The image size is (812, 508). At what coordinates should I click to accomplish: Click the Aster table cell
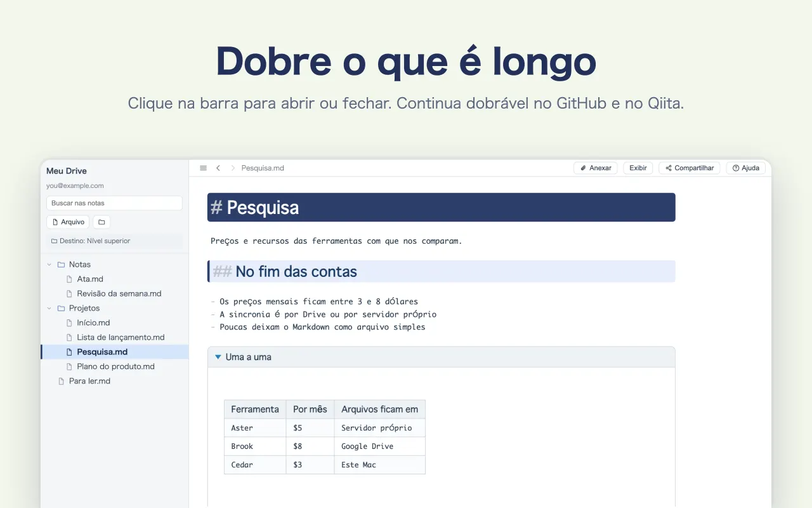pyautogui.click(x=255, y=428)
